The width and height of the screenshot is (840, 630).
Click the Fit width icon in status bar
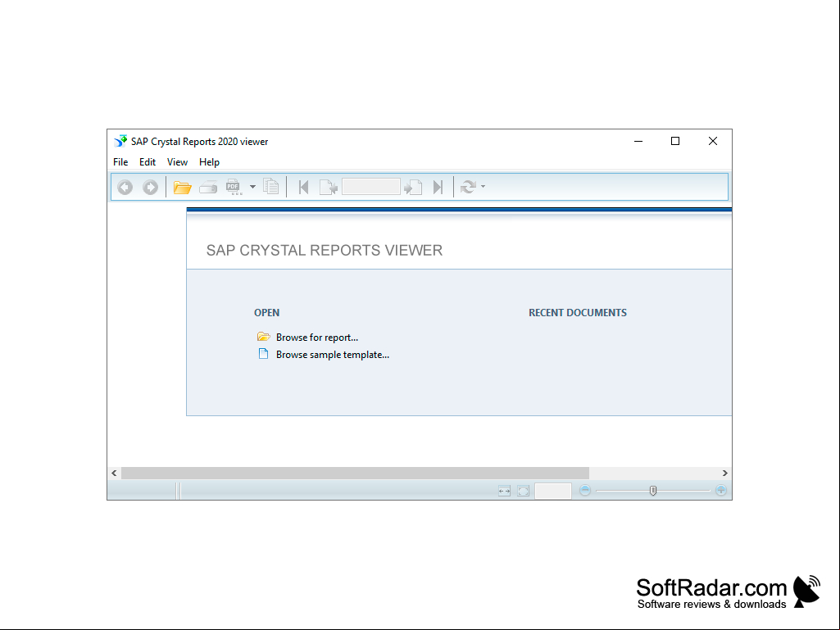point(504,491)
